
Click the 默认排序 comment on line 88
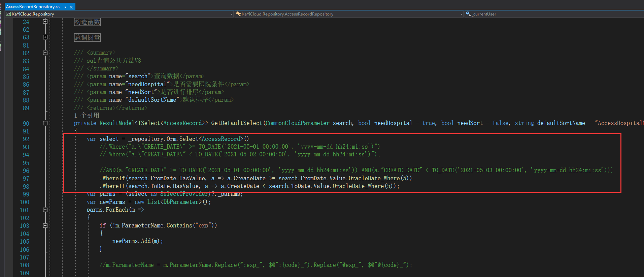(195, 100)
